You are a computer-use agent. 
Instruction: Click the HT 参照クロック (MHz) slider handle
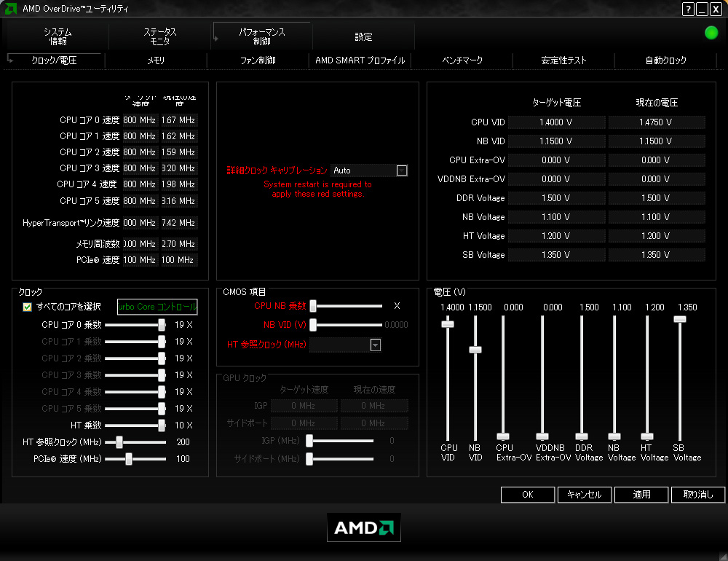[119, 442]
